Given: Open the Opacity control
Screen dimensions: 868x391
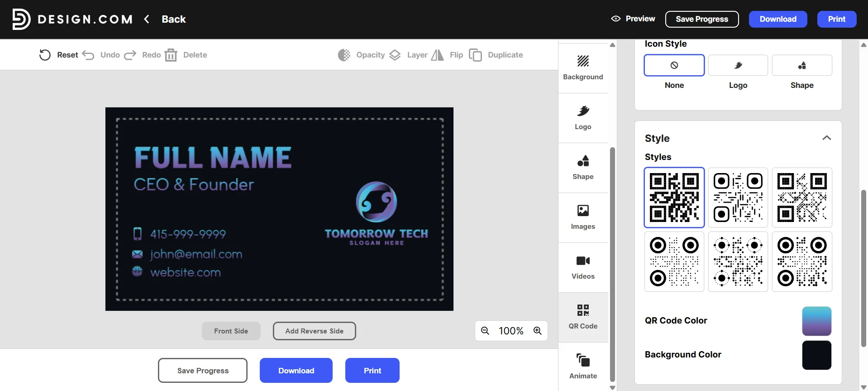Looking at the screenshot, I should pos(362,55).
